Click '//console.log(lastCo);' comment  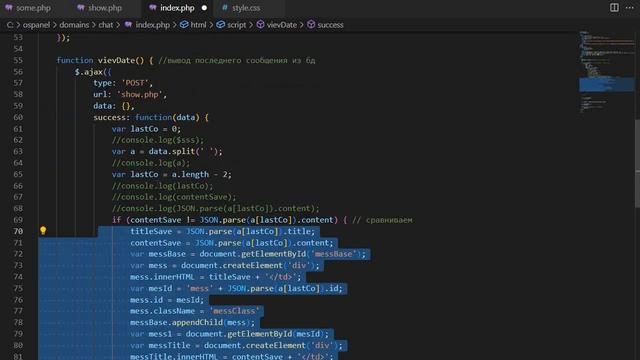162,186
